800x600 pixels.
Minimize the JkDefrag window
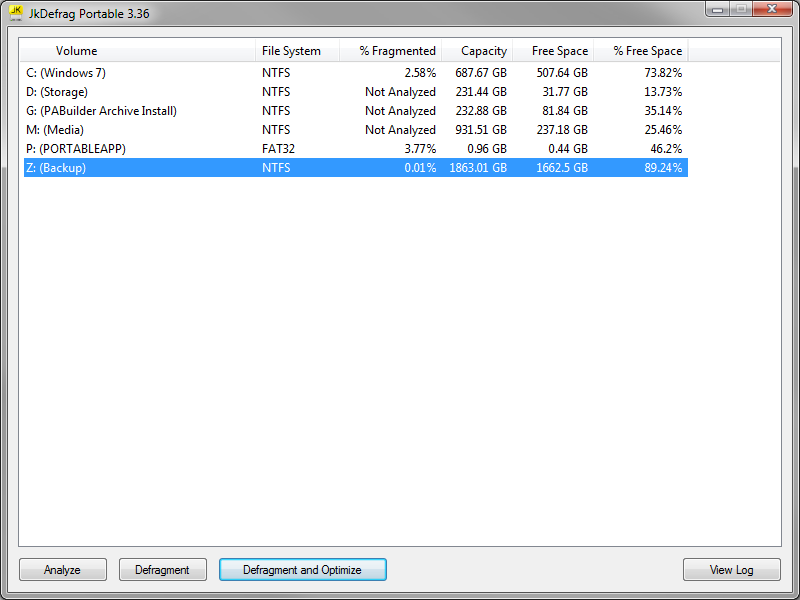pos(718,8)
